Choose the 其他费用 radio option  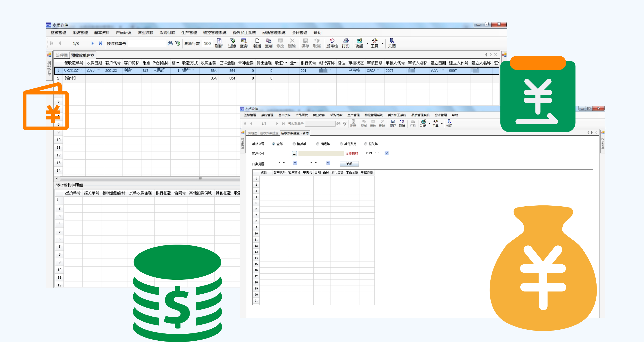(x=341, y=144)
